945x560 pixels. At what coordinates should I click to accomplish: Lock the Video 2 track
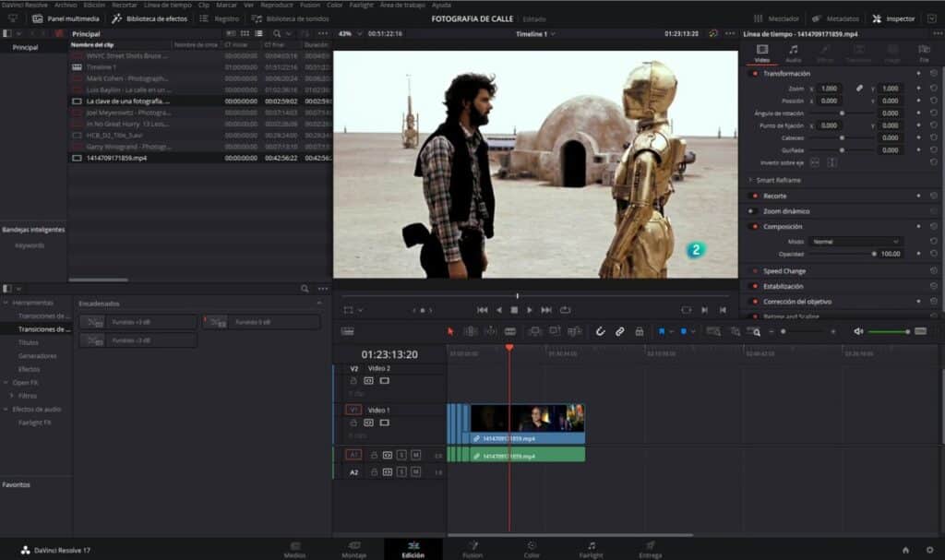click(x=353, y=381)
